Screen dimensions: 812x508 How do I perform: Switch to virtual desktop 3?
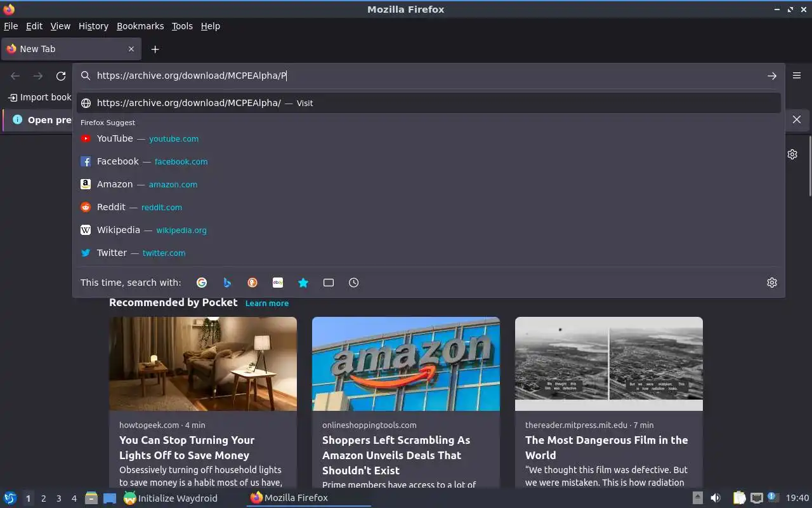point(58,498)
